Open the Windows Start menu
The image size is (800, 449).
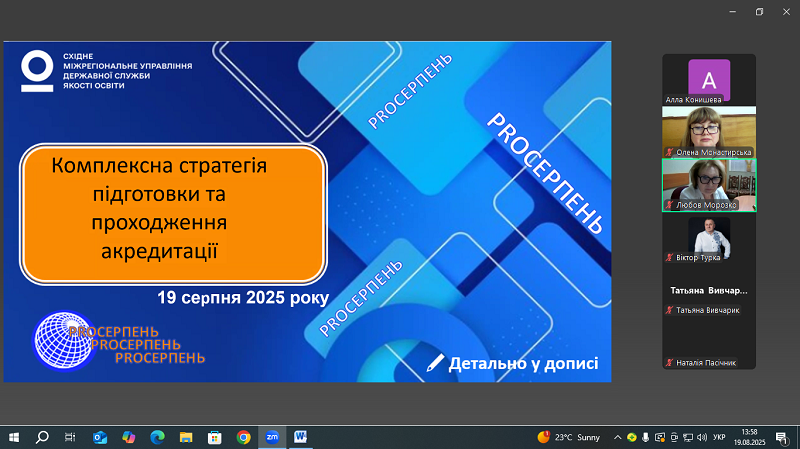[x=14, y=437]
